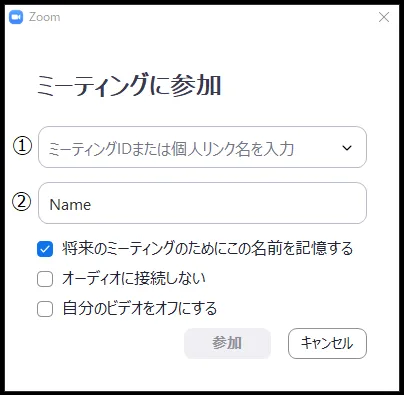This screenshot has height=395, width=404.
Task: Click the ミーティングID placeholder text
Action: click(x=171, y=149)
